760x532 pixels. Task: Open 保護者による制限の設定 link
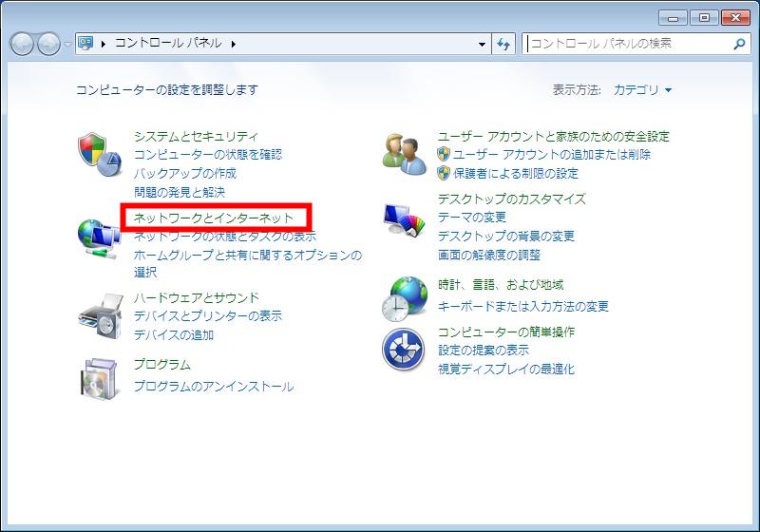(x=516, y=173)
